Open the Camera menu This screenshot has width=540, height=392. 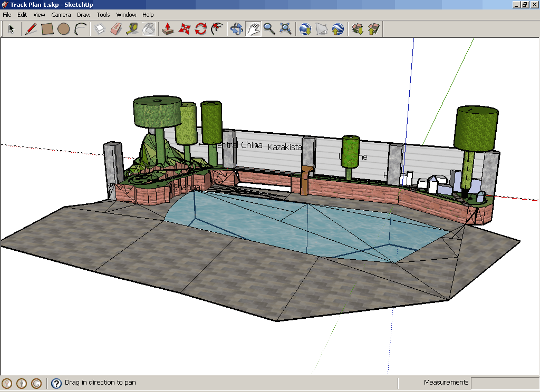click(61, 15)
